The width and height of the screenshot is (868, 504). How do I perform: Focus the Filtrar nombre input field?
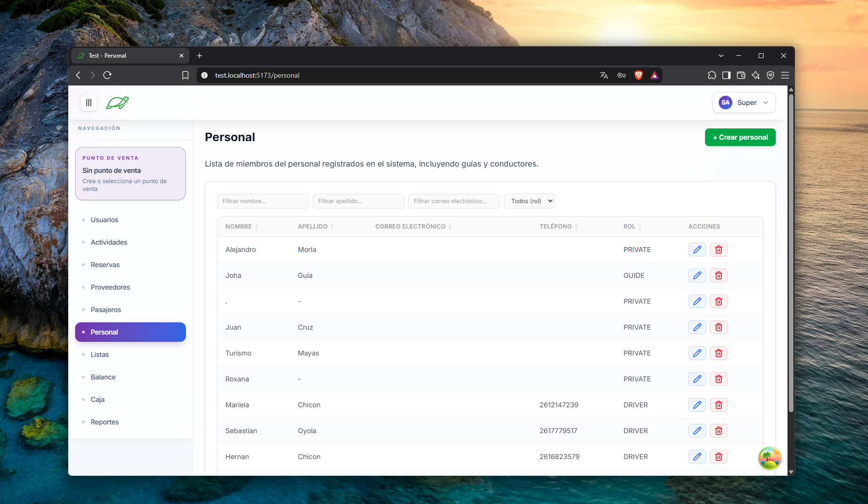pos(263,201)
